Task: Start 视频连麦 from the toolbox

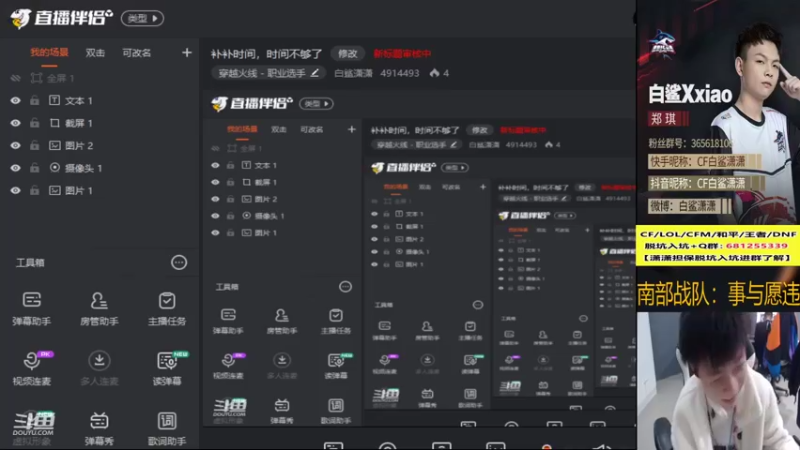Action: (32, 368)
